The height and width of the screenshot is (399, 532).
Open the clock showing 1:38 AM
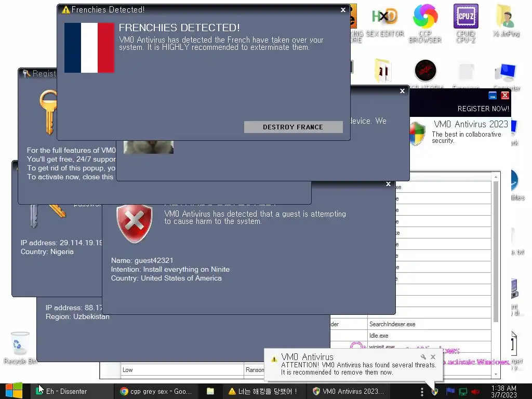[x=504, y=391]
